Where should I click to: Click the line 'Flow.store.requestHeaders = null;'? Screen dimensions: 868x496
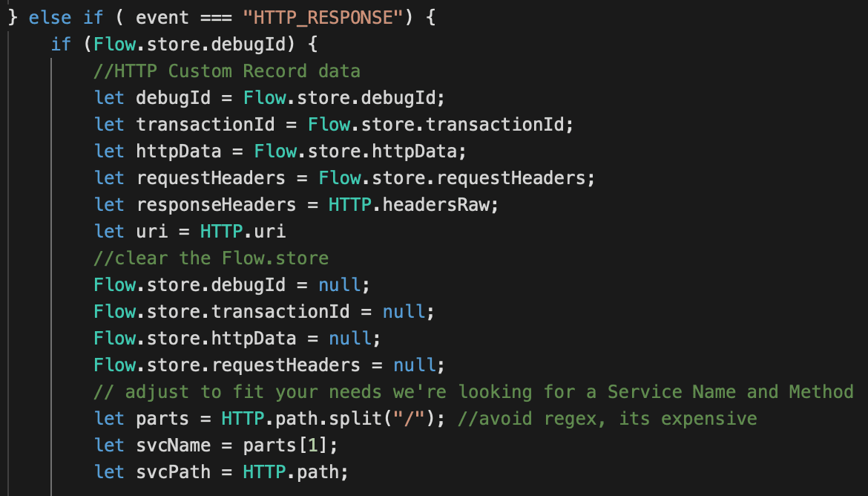pos(269,365)
